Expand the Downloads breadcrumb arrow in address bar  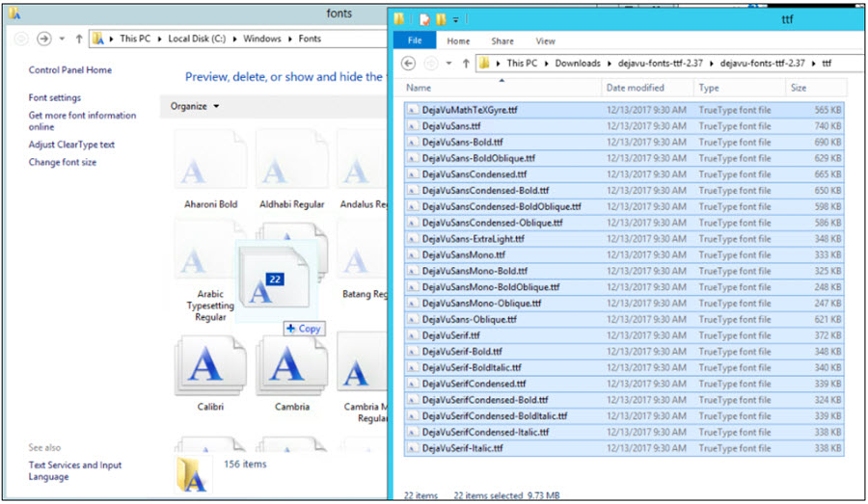coord(608,64)
